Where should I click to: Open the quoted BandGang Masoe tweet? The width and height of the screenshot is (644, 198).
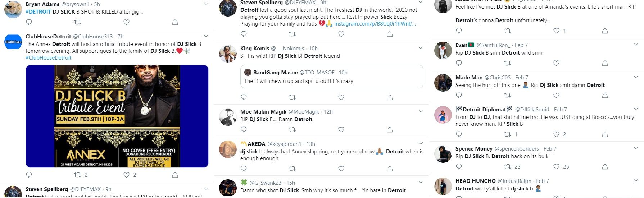pyautogui.click(x=332, y=77)
